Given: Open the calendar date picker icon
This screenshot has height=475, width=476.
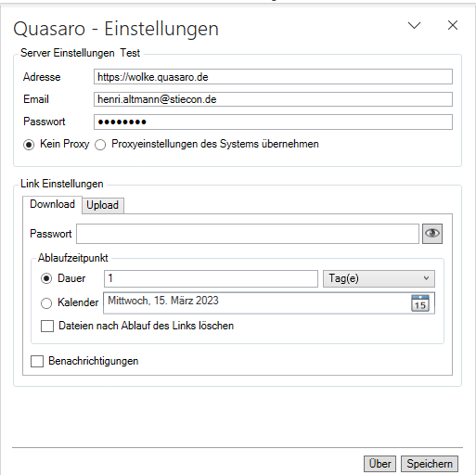Looking at the screenshot, I should tap(420, 303).
